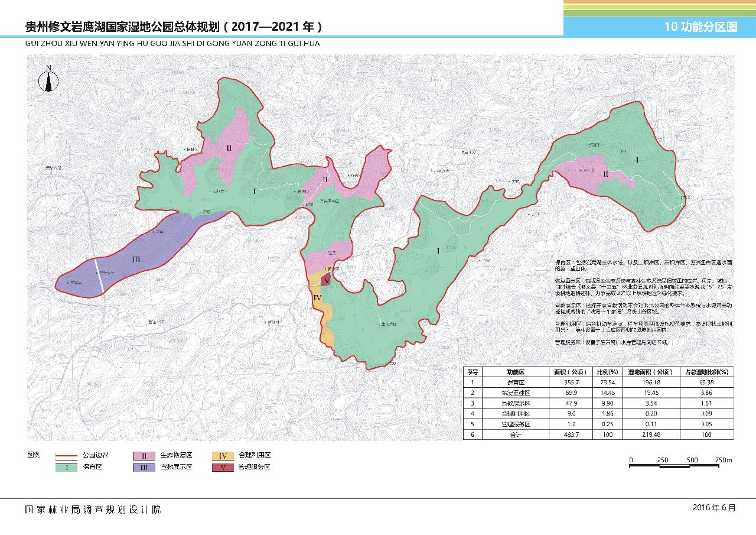The height and width of the screenshot is (535, 756).
Task: Click the table cell with value 14.45
Action: (x=608, y=393)
